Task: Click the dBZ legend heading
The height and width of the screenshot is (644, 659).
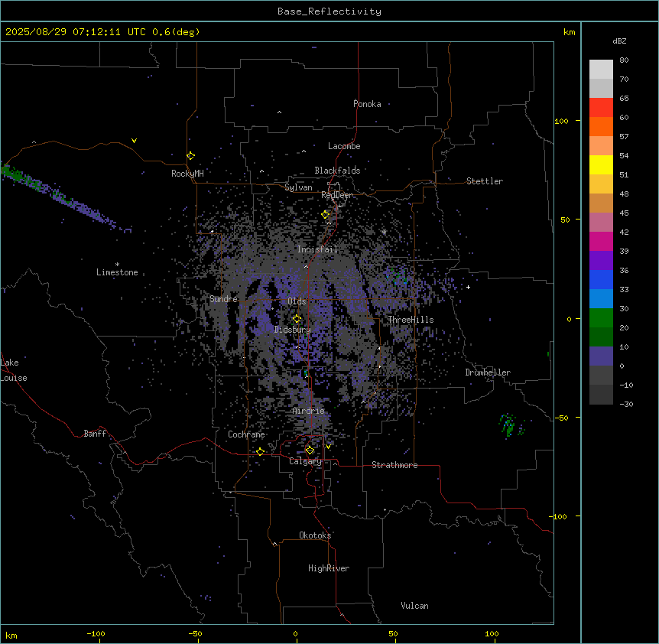Action: [x=619, y=41]
